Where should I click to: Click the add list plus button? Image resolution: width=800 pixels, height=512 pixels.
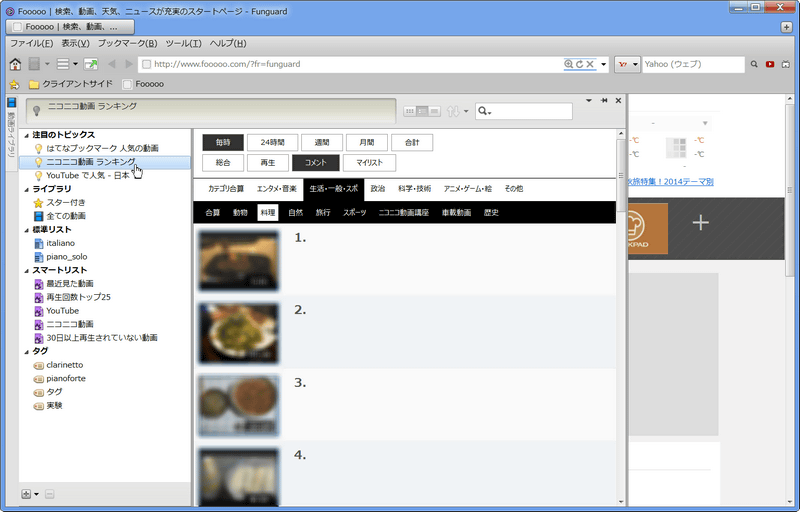click(x=26, y=494)
